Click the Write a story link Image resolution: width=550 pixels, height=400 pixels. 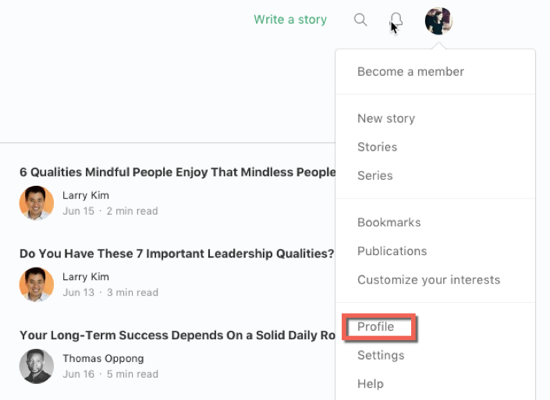(x=290, y=20)
